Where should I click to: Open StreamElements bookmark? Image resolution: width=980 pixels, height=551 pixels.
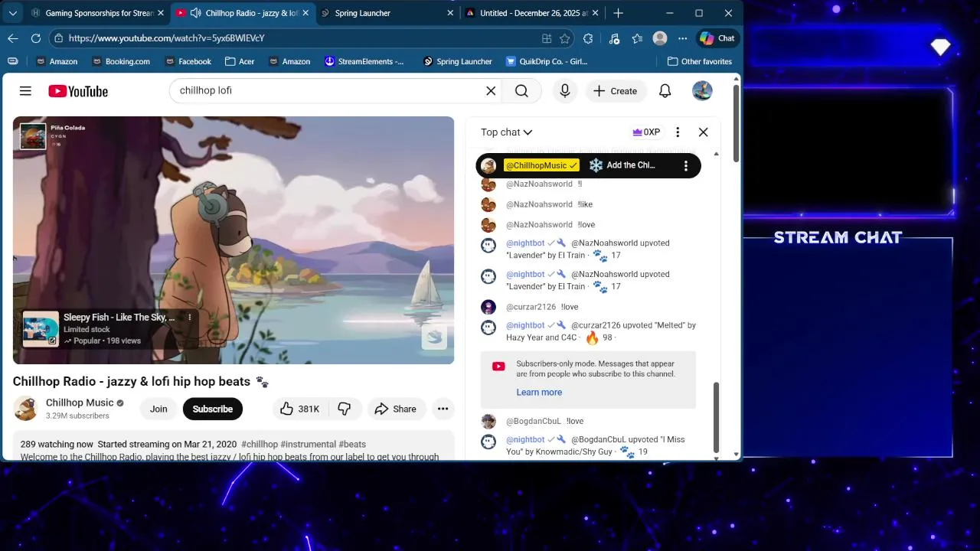(x=364, y=61)
